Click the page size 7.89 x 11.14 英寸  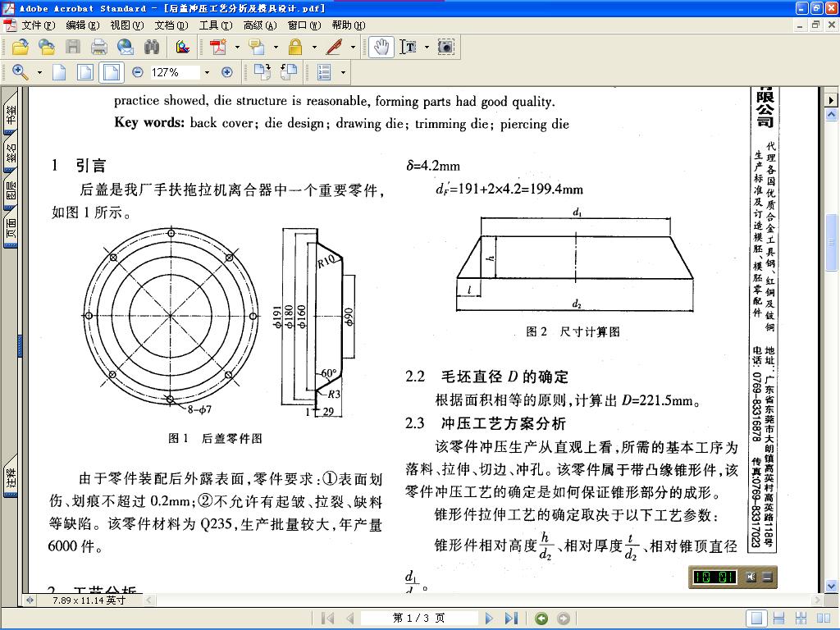tap(89, 600)
